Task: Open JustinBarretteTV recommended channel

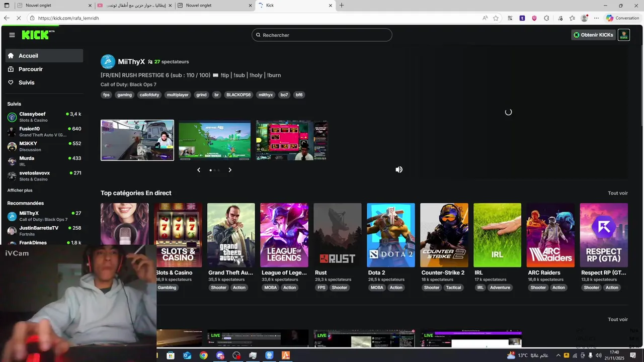Action: click(44, 231)
